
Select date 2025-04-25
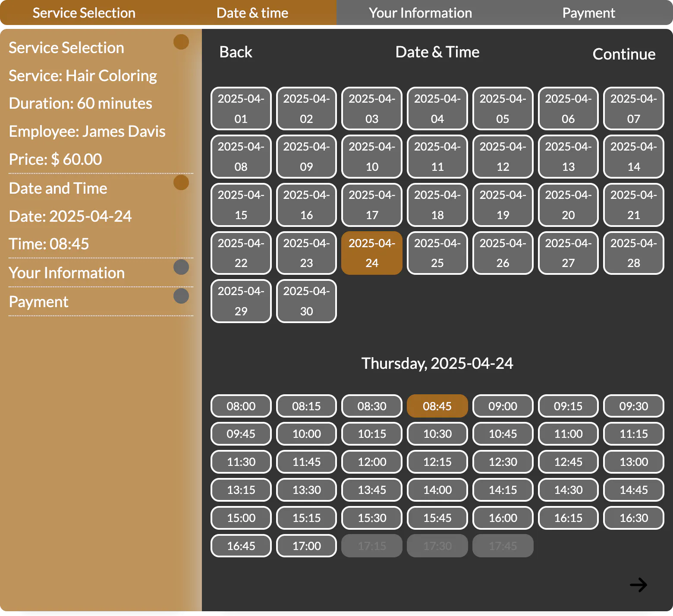point(437,253)
